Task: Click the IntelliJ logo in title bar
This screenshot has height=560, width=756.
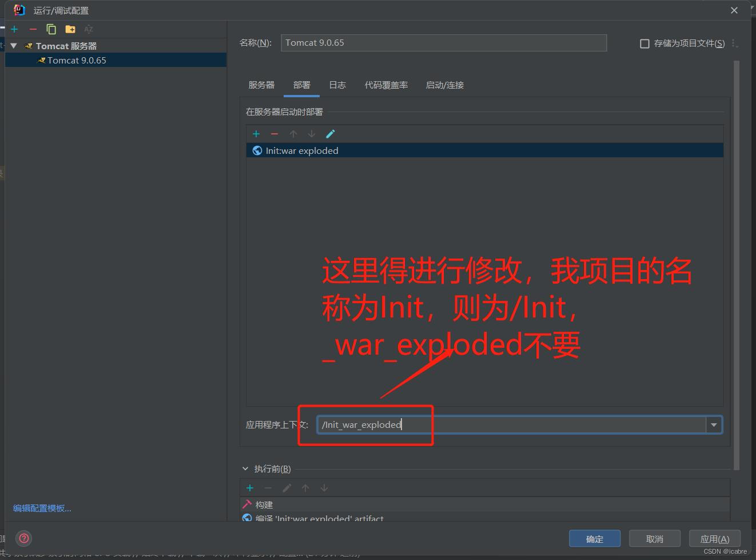Action: (19, 10)
